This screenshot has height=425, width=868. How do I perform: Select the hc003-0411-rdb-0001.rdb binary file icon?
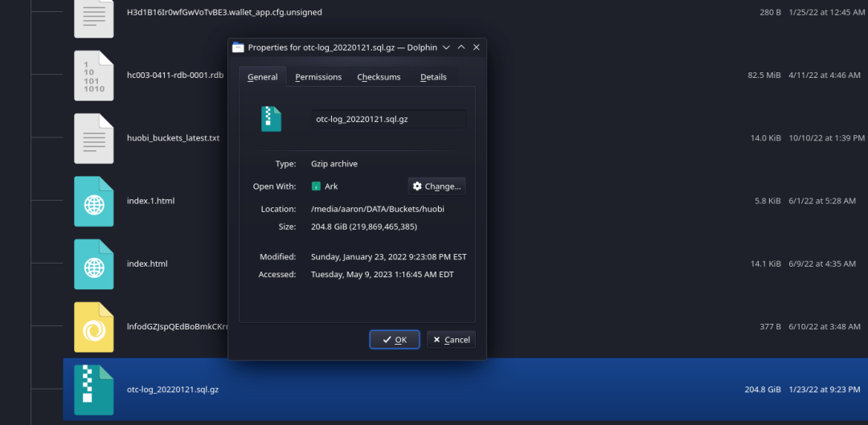tap(94, 76)
